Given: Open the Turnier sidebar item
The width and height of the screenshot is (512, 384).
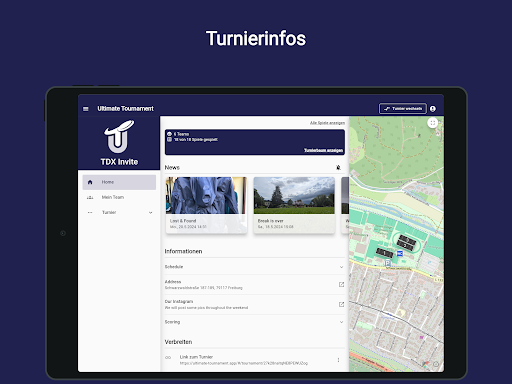Looking at the screenshot, I should point(119,212).
